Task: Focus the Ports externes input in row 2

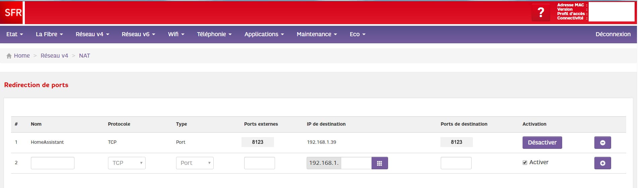Action: 260,163
